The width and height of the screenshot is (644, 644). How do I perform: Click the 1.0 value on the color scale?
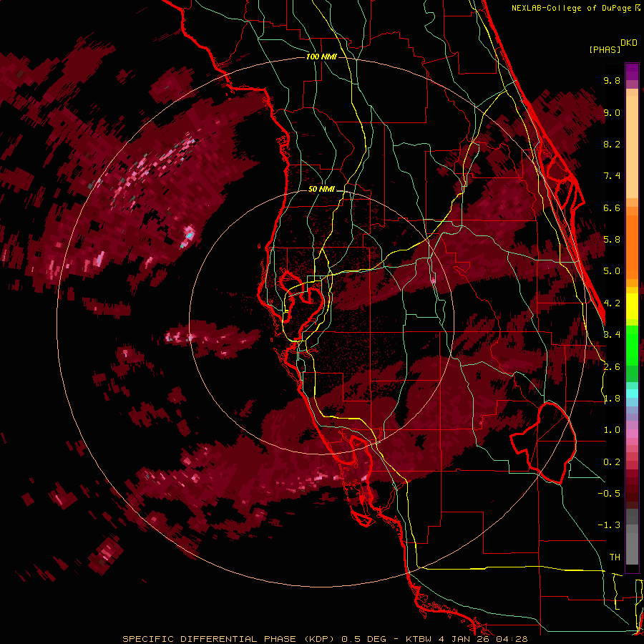tap(612, 430)
